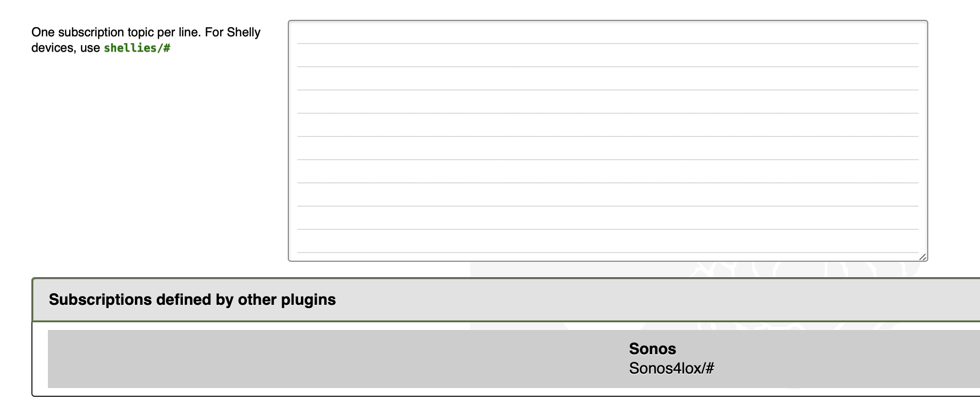Click the "devices, use" hint text
The image size is (980, 419).
65,48
